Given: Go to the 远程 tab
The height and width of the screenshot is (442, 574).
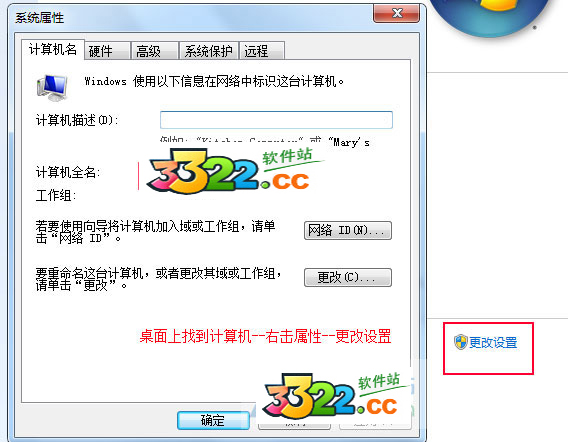Looking at the screenshot, I should pyautogui.click(x=262, y=51).
